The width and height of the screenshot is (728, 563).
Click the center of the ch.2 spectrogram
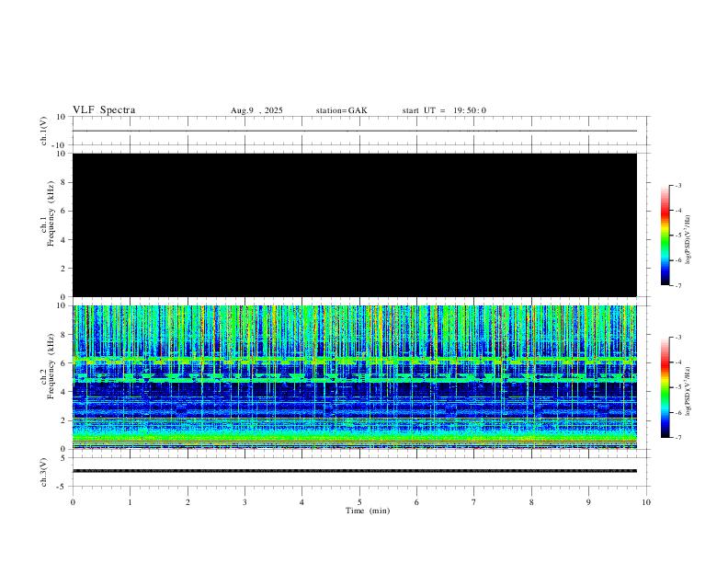354,376
